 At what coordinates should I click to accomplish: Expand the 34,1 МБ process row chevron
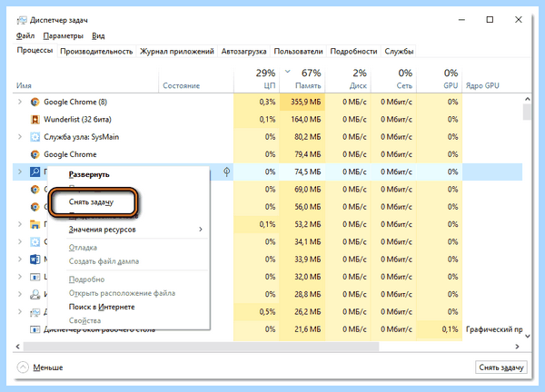point(20,241)
